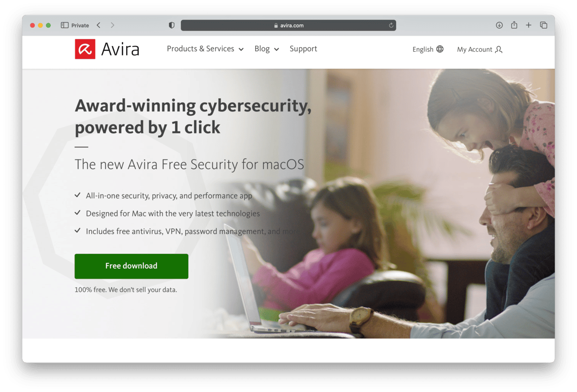The image size is (577, 392).
Task: Click the globe language icon
Action: [x=440, y=49]
